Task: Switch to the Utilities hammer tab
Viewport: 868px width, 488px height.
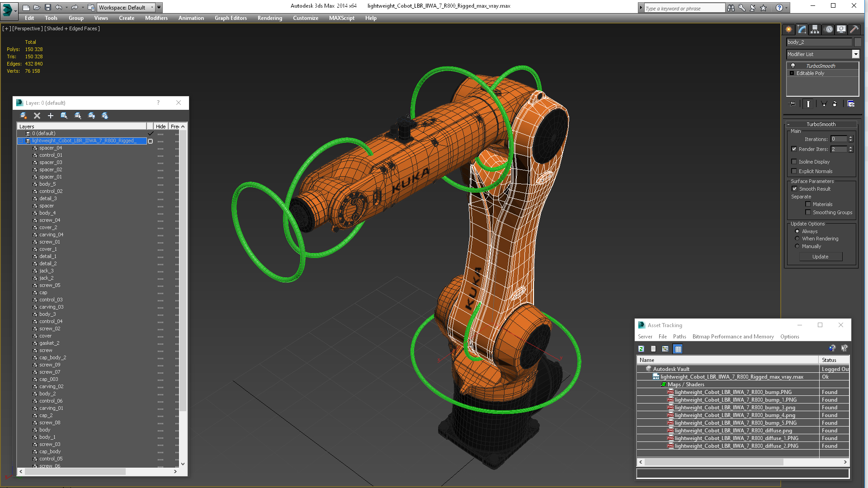Action: click(x=854, y=29)
